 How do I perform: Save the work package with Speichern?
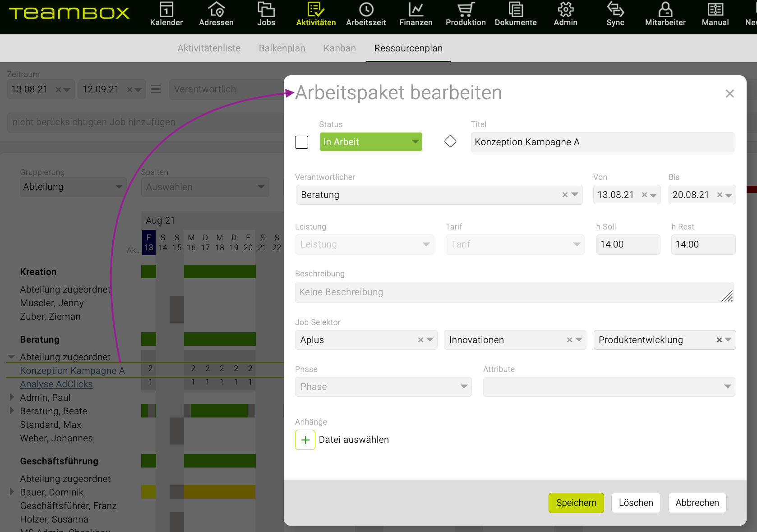pos(576,503)
